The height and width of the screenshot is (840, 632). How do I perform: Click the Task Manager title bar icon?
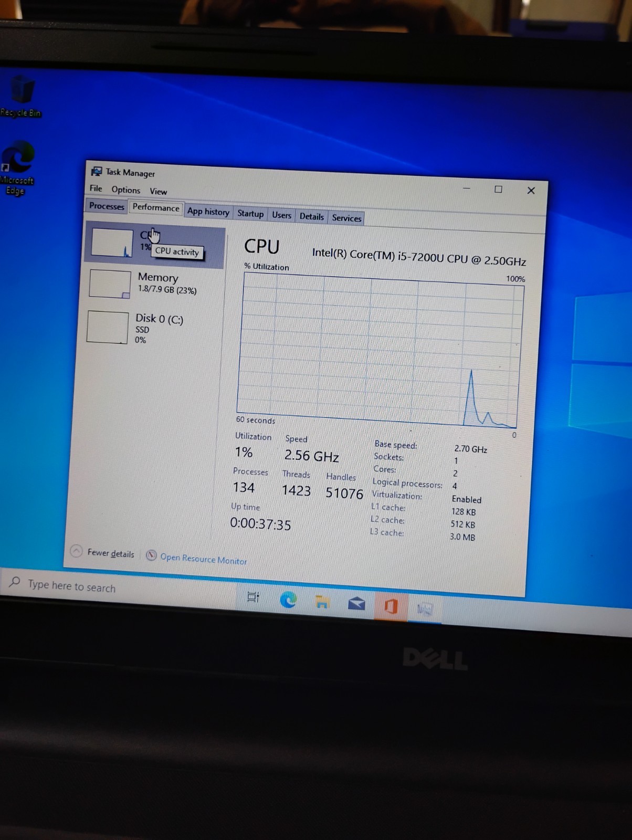coord(97,171)
